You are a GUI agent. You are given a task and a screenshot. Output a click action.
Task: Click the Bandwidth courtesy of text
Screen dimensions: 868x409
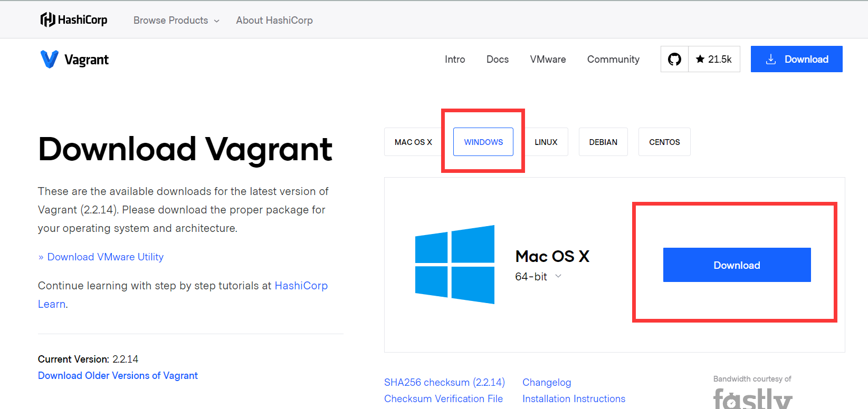pos(752,379)
